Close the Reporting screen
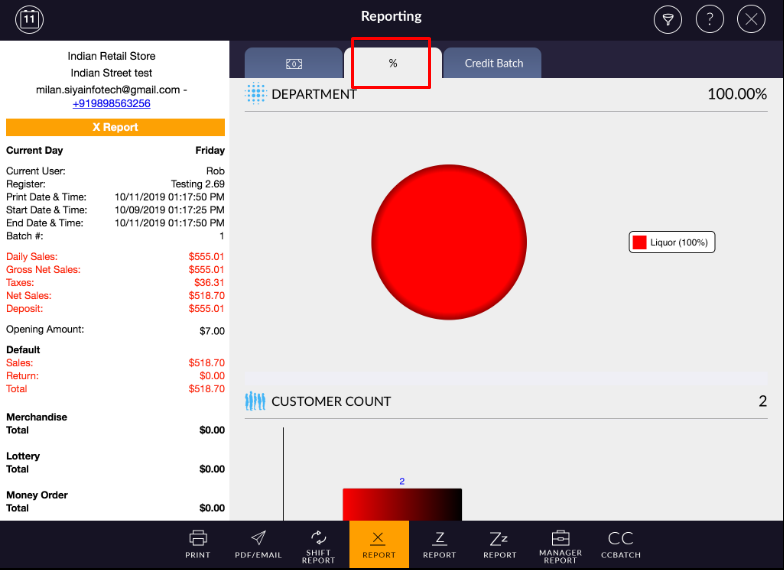This screenshot has width=784, height=570. coord(751,19)
